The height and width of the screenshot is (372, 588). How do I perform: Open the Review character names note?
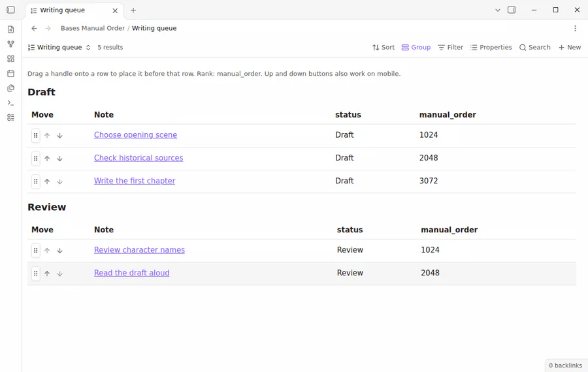click(x=139, y=250)
